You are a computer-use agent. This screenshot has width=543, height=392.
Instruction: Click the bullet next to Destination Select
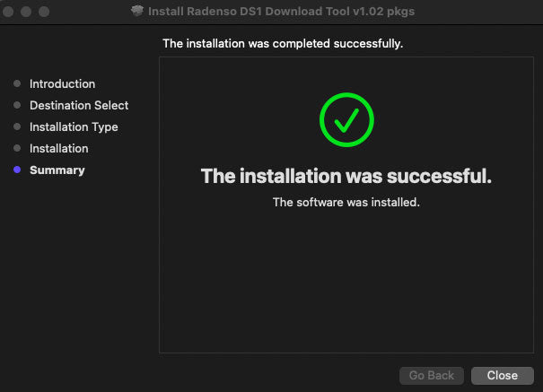click(17, 105)
